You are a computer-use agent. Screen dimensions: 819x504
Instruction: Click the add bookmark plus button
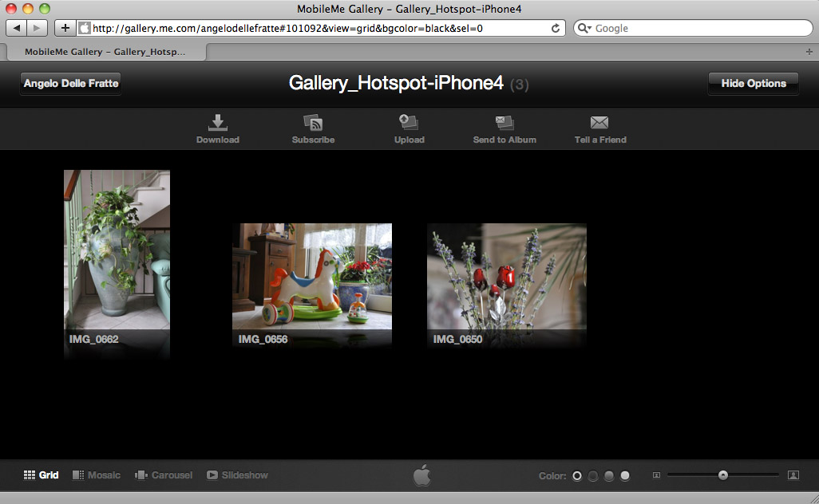tap(65, 28)
